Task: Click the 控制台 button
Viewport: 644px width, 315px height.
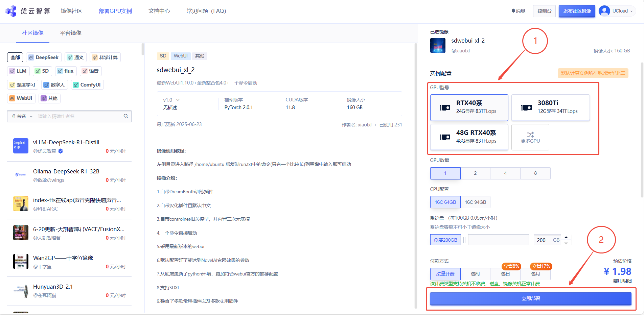Action: click(x=544, y=11)
